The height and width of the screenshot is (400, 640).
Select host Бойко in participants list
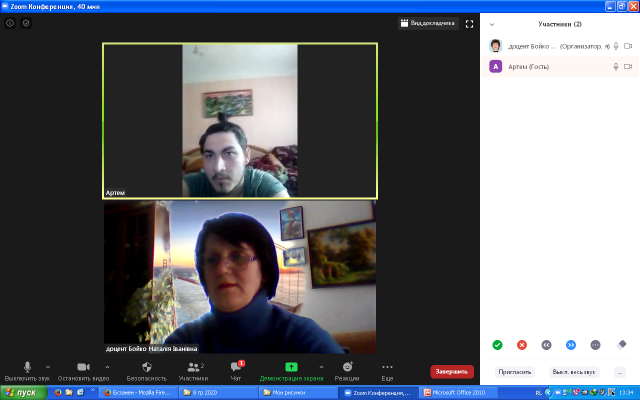coord(560,46)
